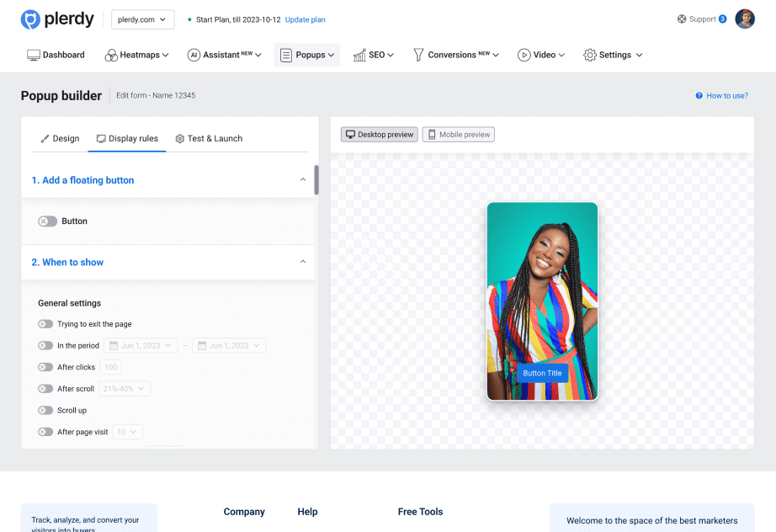Click the Help footer heading

pos(307,512)
